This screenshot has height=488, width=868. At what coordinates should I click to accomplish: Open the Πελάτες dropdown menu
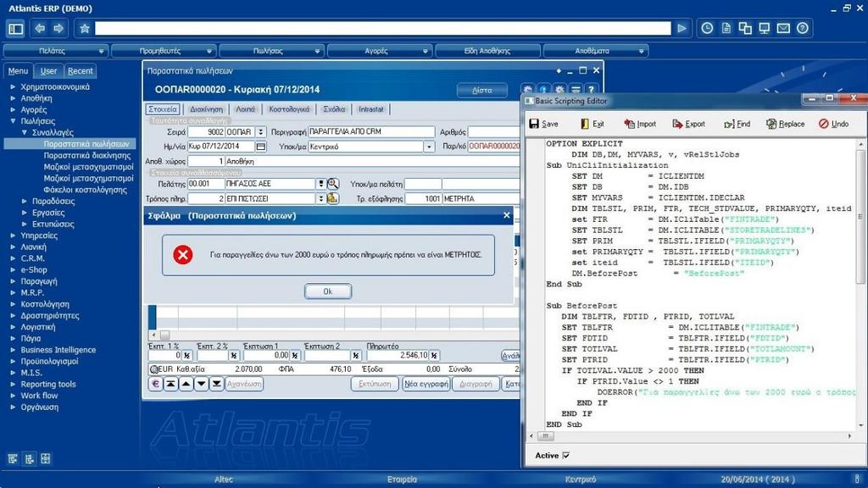(x=55, y=51)
